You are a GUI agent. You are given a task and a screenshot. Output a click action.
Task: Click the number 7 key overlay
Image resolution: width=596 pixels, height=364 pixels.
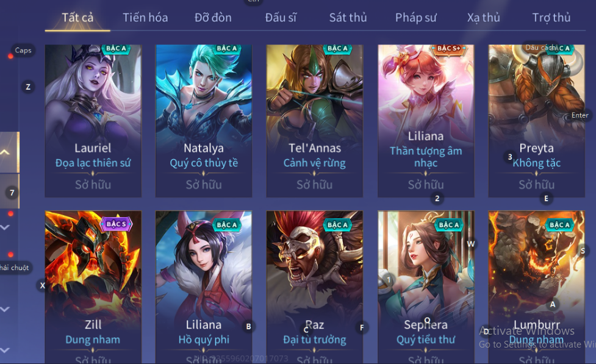coord(12,193)
